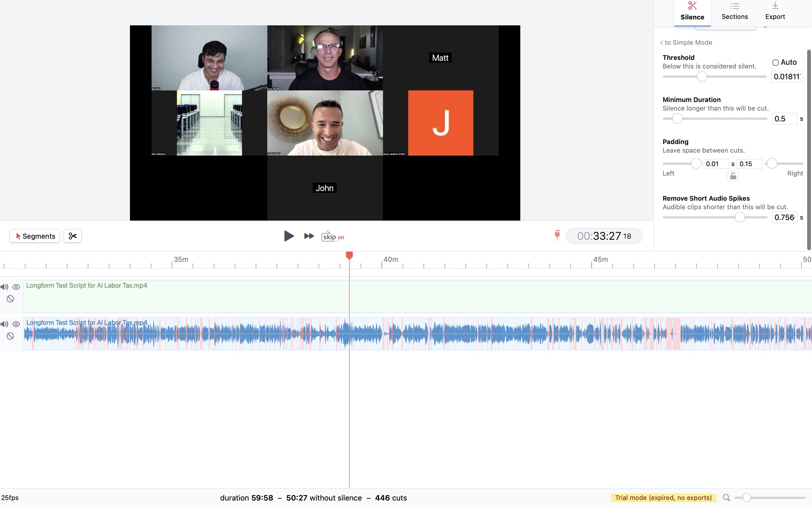812x507 pixels.
Task: Enable the Auto threshold checkbox
Action: point(775,62)
